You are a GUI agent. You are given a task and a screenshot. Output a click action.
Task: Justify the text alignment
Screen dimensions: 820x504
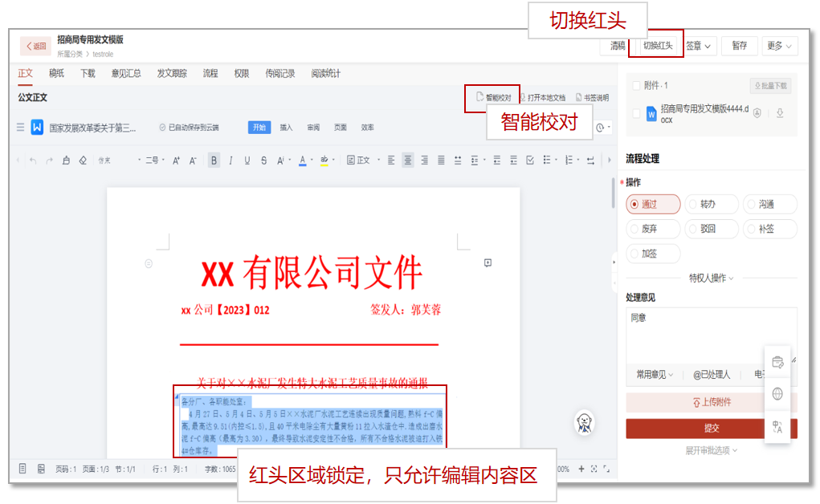pos(442,161)
